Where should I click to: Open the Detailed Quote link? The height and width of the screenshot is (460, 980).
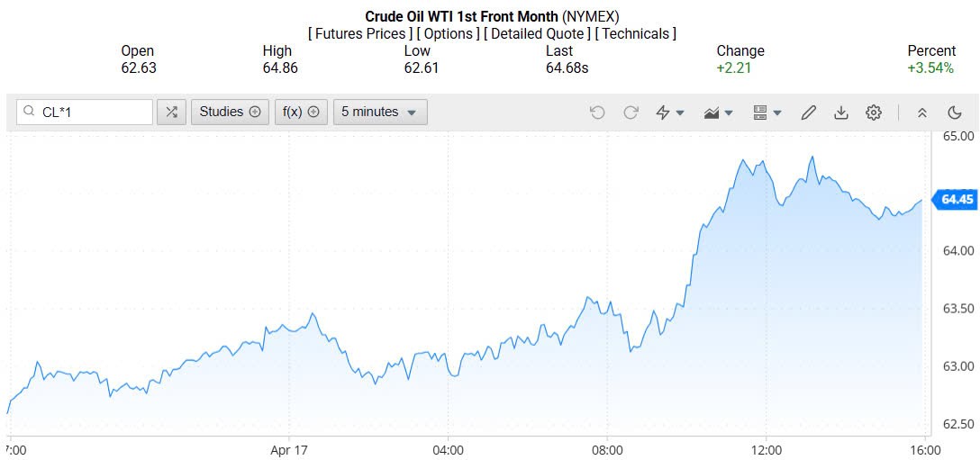tap(539, 34)
